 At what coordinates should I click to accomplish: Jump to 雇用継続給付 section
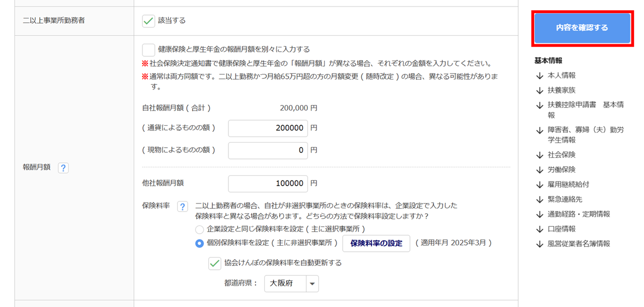[568, 184]
